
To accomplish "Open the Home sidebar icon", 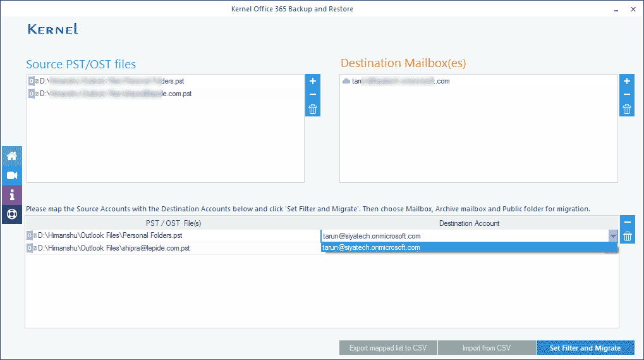I will tap(12, 156).
